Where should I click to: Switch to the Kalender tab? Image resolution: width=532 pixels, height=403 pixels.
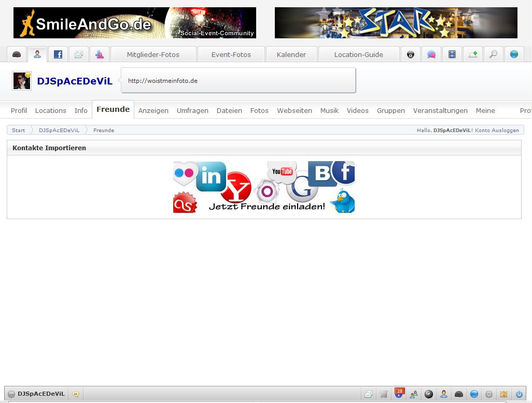coord(291,54)
